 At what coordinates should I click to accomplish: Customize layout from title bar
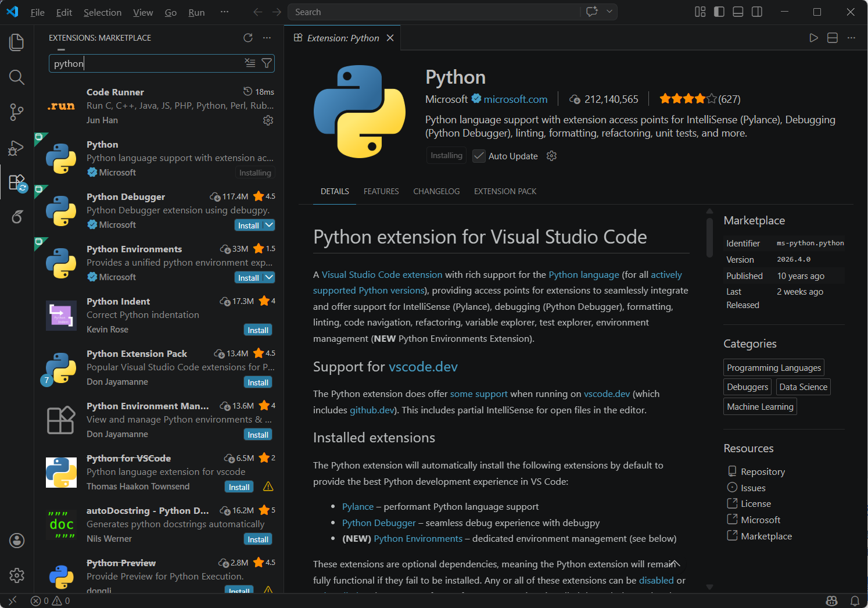700,12
